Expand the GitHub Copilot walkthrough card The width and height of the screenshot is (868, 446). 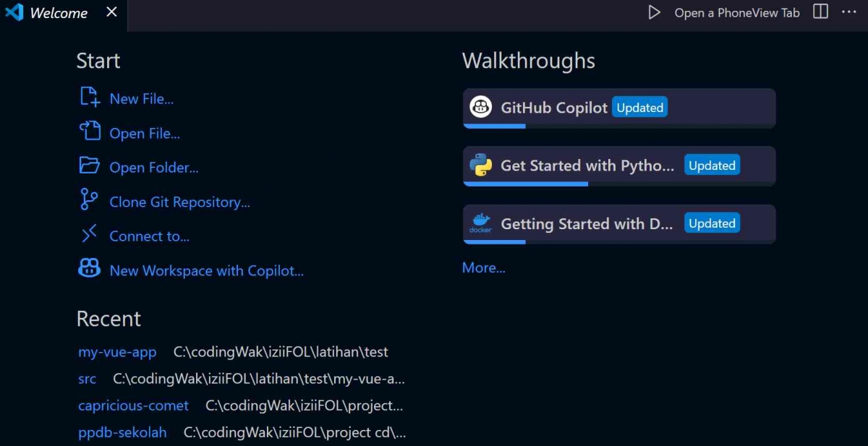[x=618, y=106]
